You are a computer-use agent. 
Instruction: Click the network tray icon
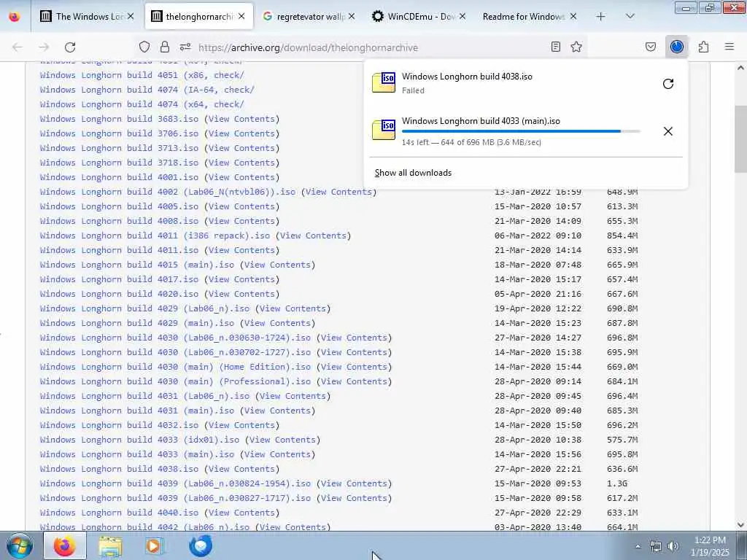click(656, 547)
